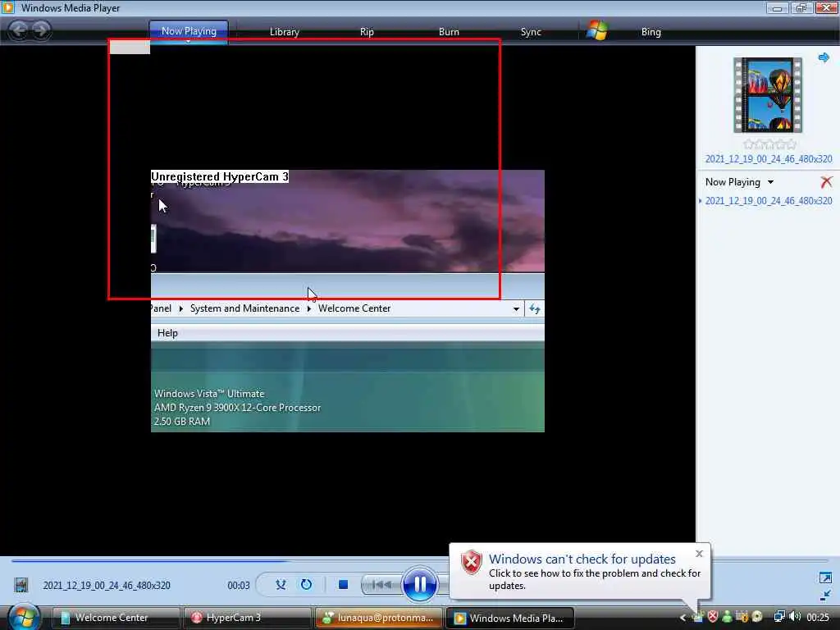The height and width of the screenshot is (630, 840).
Task: Open the Burn tab
Action: (x=449, y=32)
